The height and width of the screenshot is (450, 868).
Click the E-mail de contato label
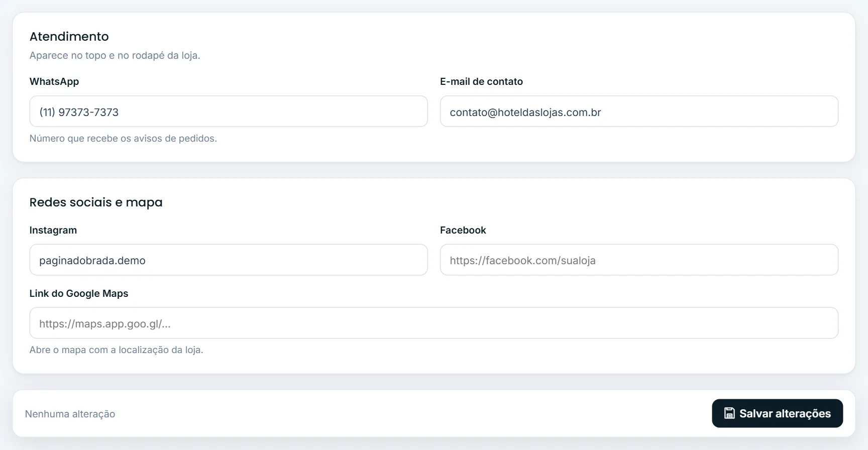pos(481,81)
